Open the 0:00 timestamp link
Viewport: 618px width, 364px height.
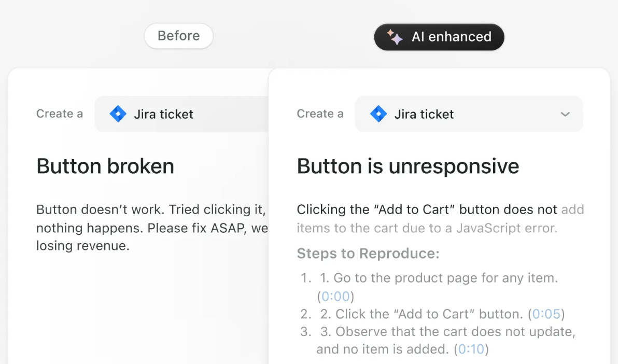335,296
